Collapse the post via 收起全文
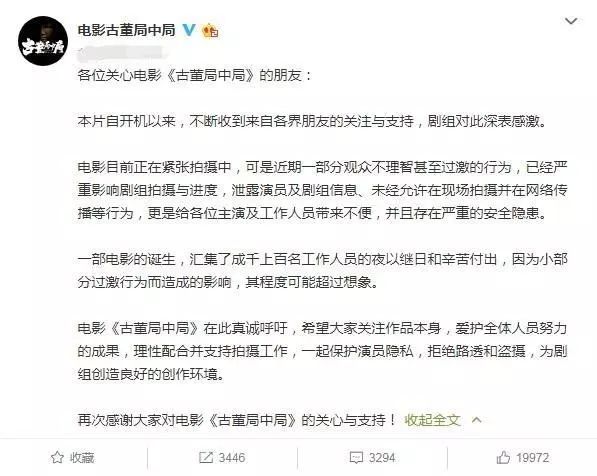597x476 pixels. [x=432, y=420]
